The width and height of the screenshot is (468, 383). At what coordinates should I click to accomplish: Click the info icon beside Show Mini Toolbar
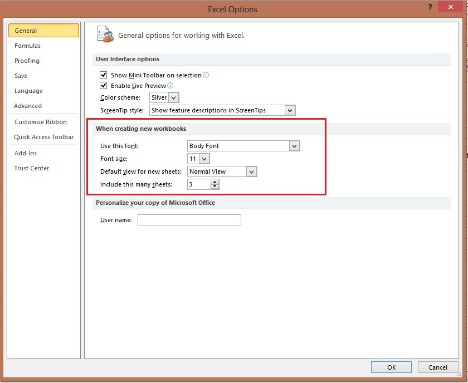(x=206, y=75)
